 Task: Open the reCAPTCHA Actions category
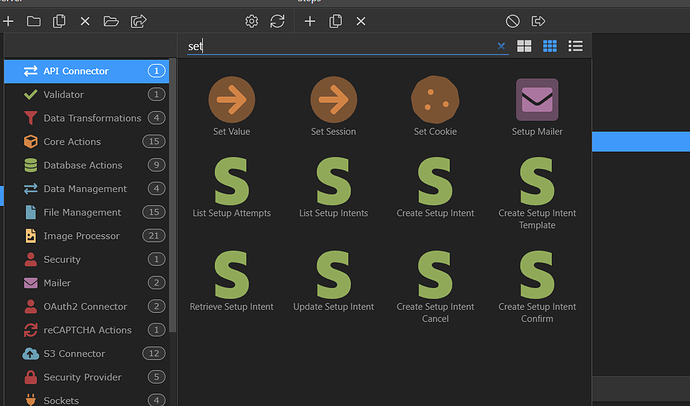point(87,330)
